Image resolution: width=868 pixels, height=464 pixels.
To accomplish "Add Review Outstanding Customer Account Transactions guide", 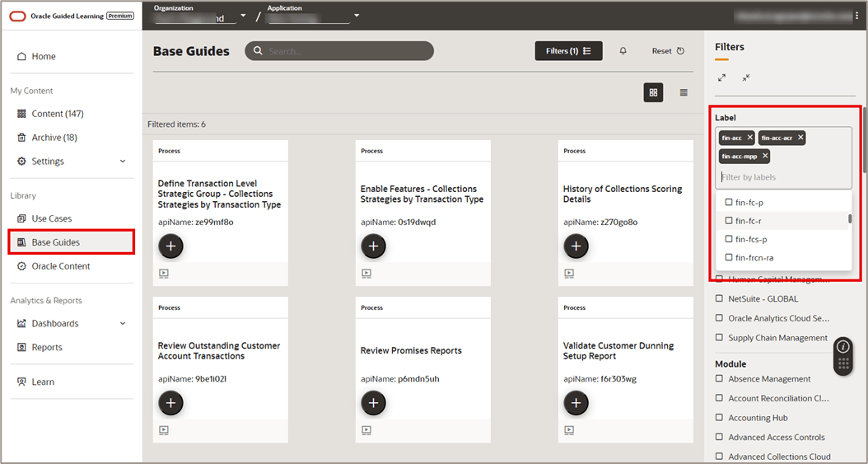I will pyautogui.click(x=170, y=403).
